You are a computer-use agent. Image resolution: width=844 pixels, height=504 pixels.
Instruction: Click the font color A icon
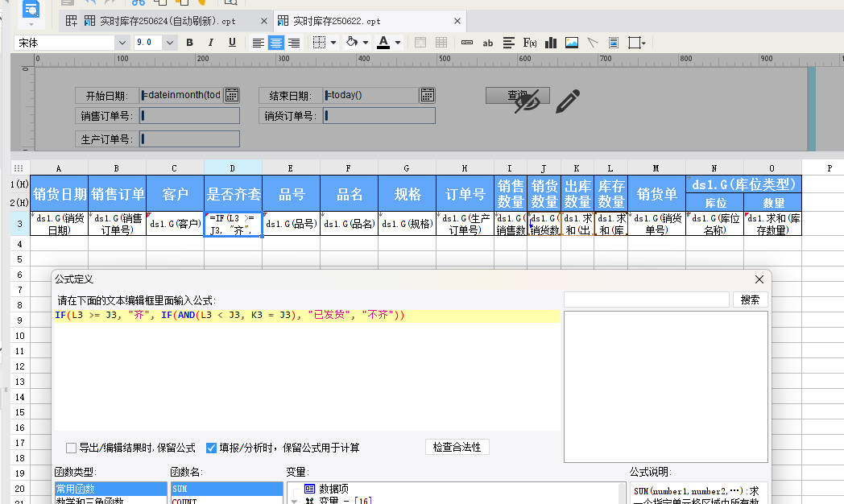pos(383,42)
